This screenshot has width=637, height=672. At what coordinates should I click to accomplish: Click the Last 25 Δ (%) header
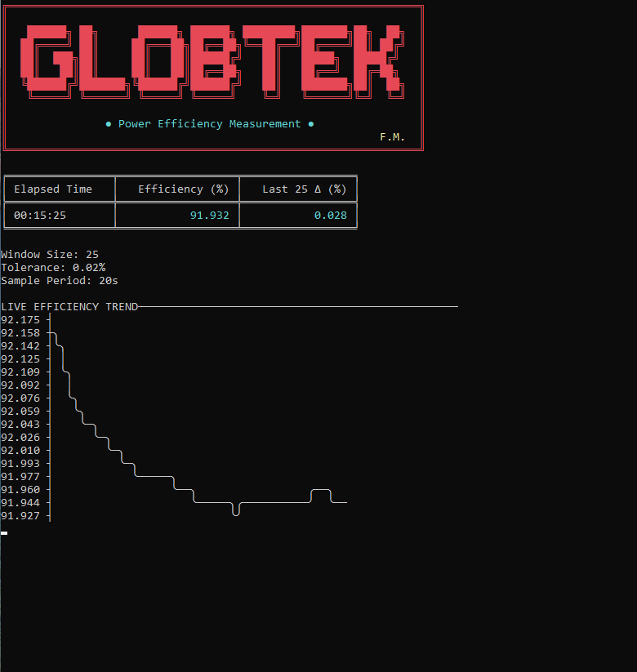[x=305, y=189]
